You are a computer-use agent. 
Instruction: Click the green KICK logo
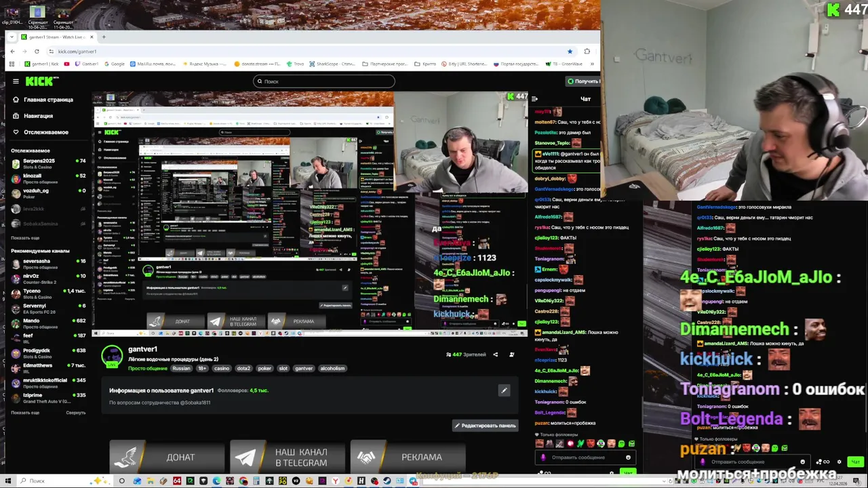point(41,81)
